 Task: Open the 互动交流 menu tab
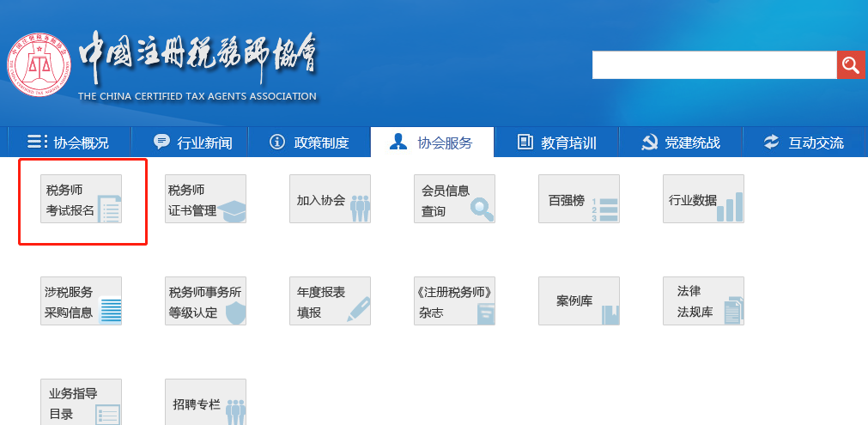[804, 143]
